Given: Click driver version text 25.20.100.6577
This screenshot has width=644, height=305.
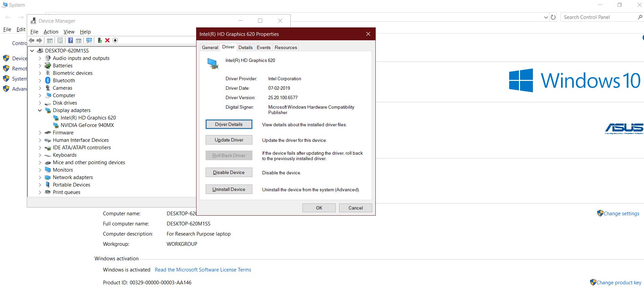Looking at the screenshot, I should [283, 97].
